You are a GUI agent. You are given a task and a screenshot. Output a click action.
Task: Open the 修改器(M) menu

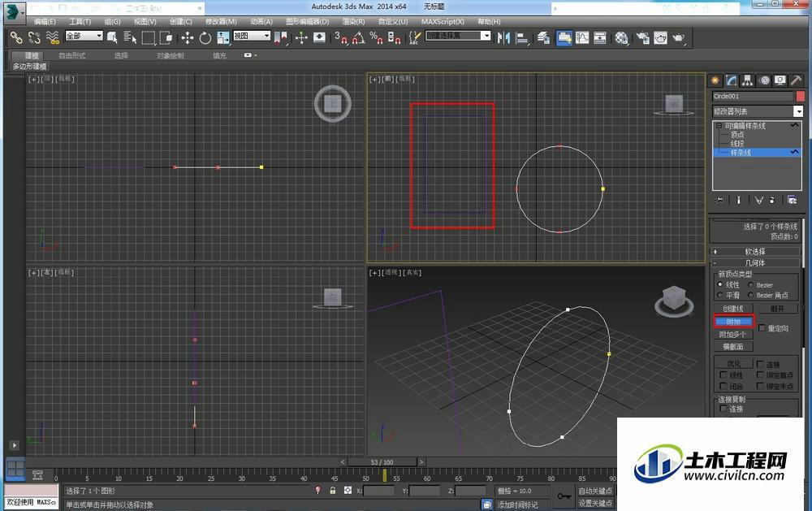pos(221,21)
